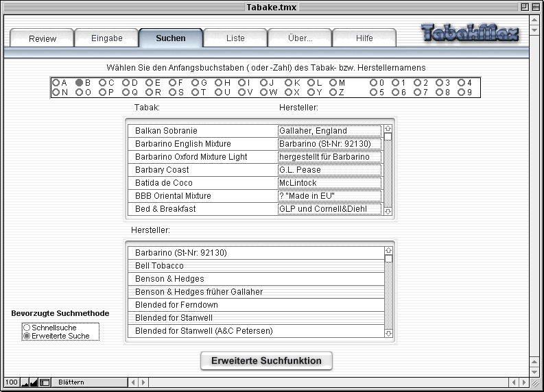Select Benson & Hedges früher Gallaher row
Image resolution: width=544 pixels, height=392 pixels.
[x=256, y=292]
